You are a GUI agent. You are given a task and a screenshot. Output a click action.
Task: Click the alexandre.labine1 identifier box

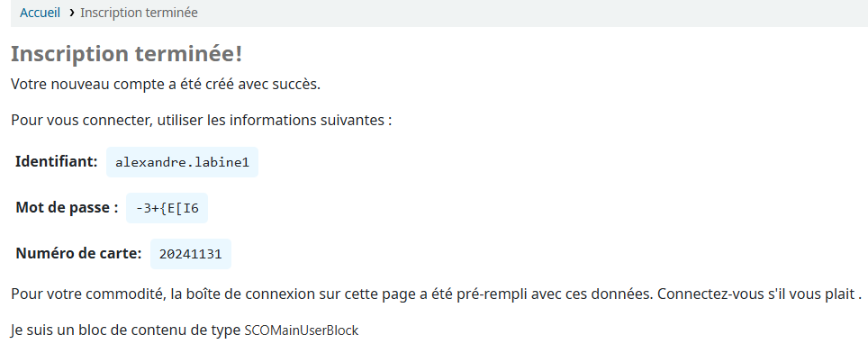(182, 162)
